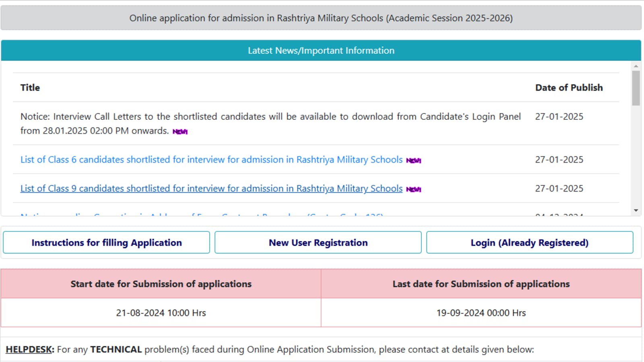644x362 pixels.
Task: Click date 27-01-2025 in Class 9 row
Action: (x=559, y=189)
